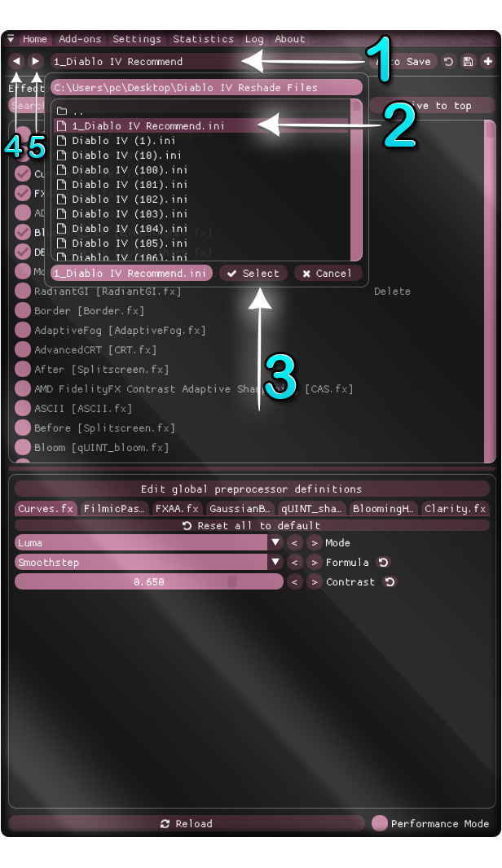Image resolution: width=502 pixels, height=868 pixels.
Task: Click the file name field 1_Diablo IV Recommend.ini
Action: click(131, 274)
